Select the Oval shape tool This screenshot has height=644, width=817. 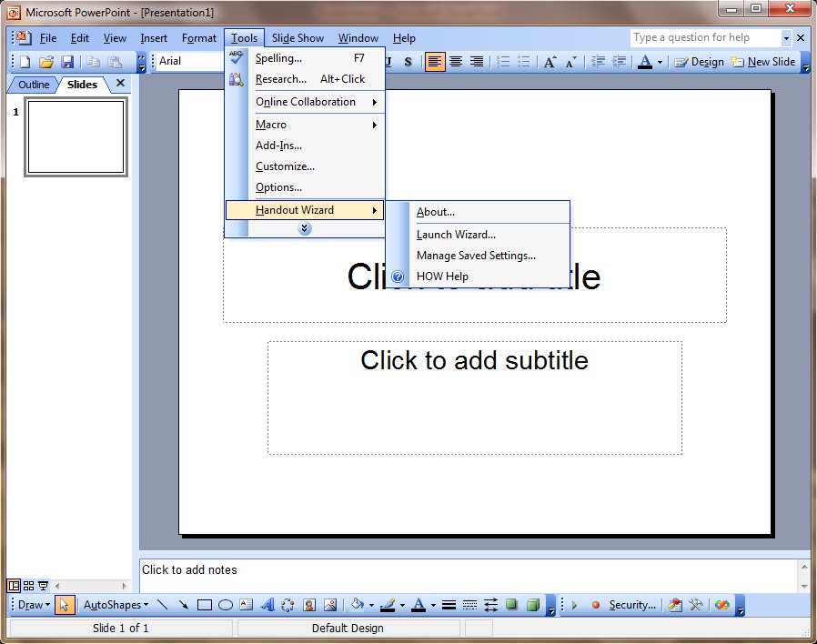point(225,604)
